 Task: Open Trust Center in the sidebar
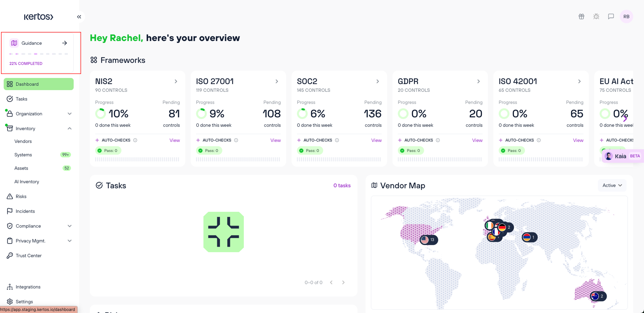(39, 256)
